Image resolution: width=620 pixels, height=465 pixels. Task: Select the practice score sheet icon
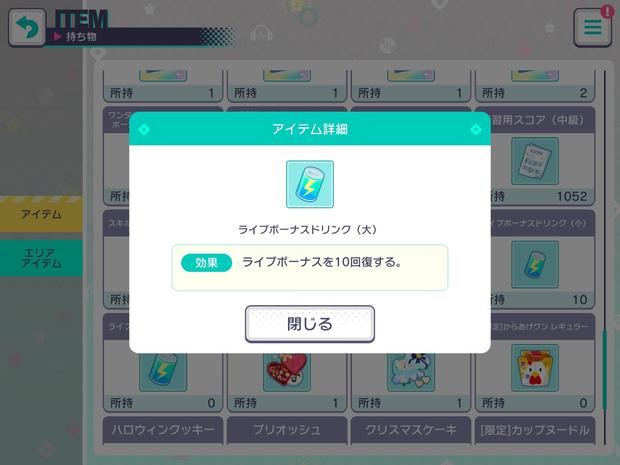coord(535,161)
